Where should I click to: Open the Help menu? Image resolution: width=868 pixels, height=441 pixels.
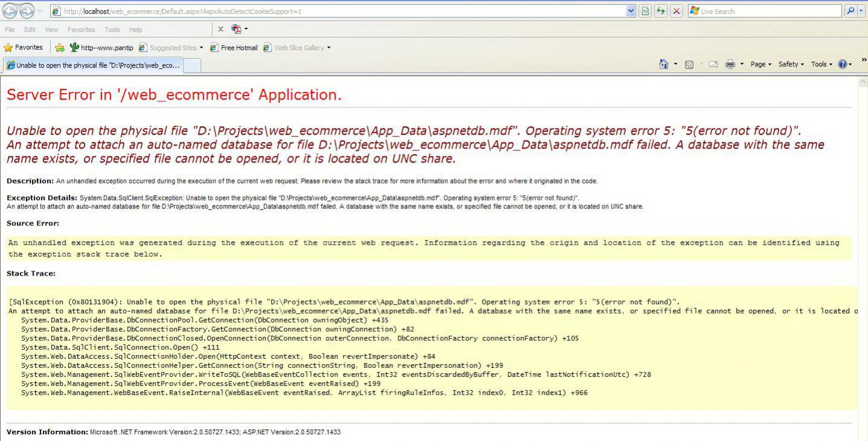point(136,30)
